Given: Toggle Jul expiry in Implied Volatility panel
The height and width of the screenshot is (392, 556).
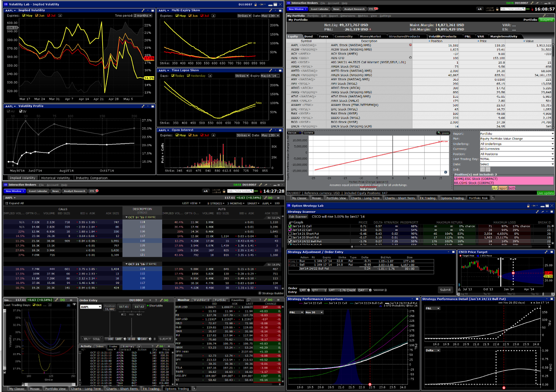Looking at the screenshot, I should (x=48, y=16).
